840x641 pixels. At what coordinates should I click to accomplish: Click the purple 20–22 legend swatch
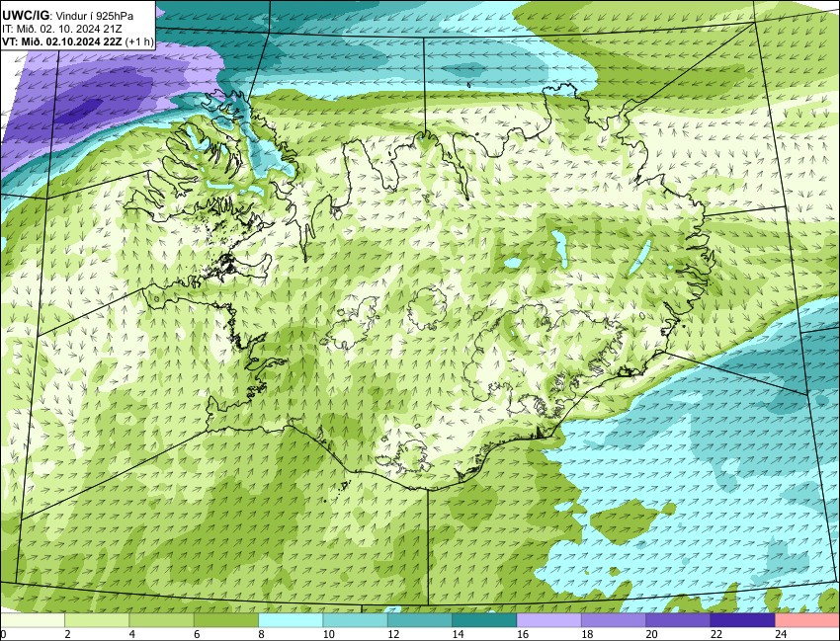click(x=678, y=620)
